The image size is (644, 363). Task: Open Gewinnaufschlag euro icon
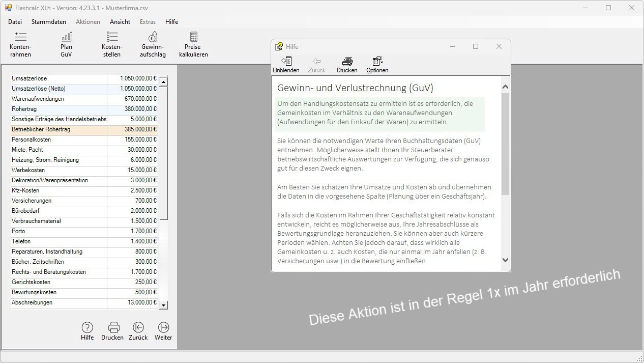click(x=153, y=37)
